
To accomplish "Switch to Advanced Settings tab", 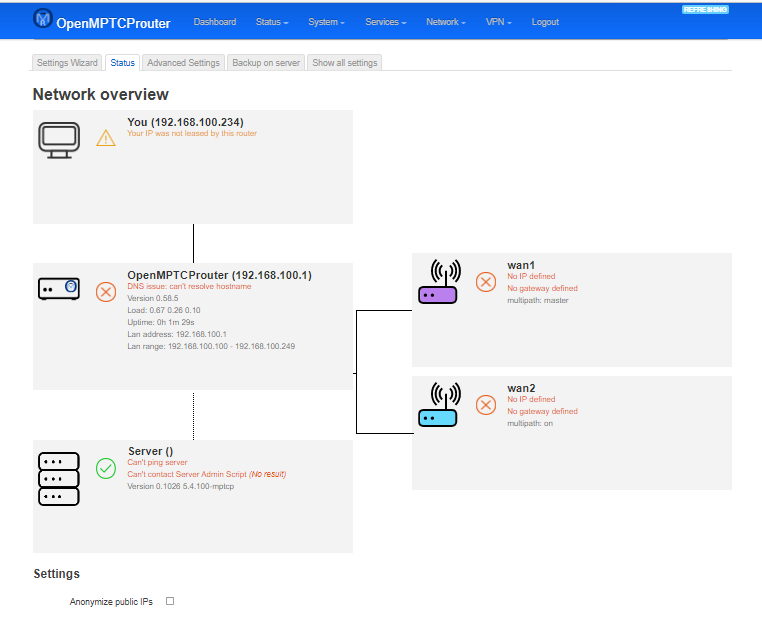I will click(183, 63).
